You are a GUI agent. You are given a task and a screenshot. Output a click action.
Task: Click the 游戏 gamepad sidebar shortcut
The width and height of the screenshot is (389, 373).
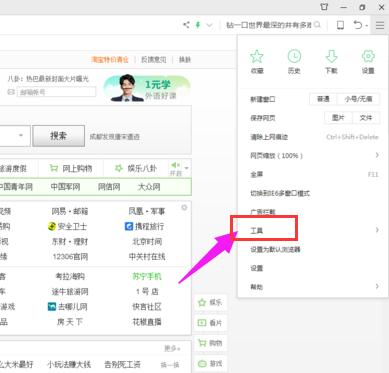coord(210,363)
